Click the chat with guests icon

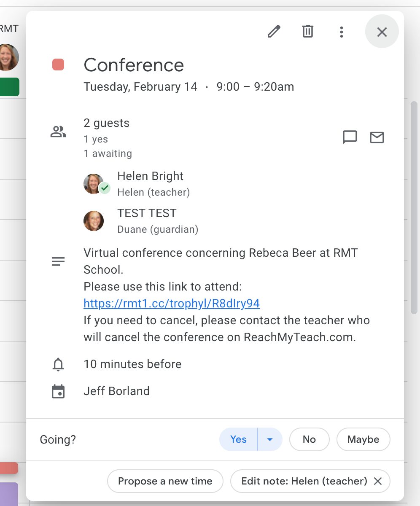(350, 137)
